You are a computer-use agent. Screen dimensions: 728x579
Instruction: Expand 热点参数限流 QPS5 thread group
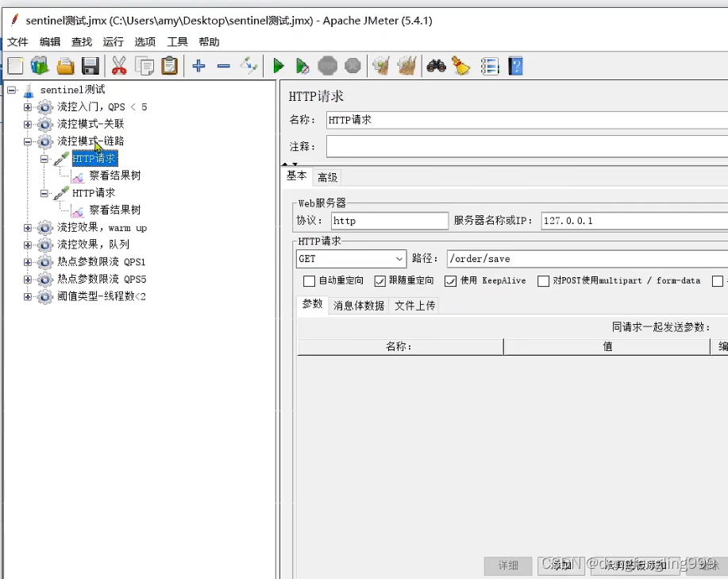[x=28, y=279]
